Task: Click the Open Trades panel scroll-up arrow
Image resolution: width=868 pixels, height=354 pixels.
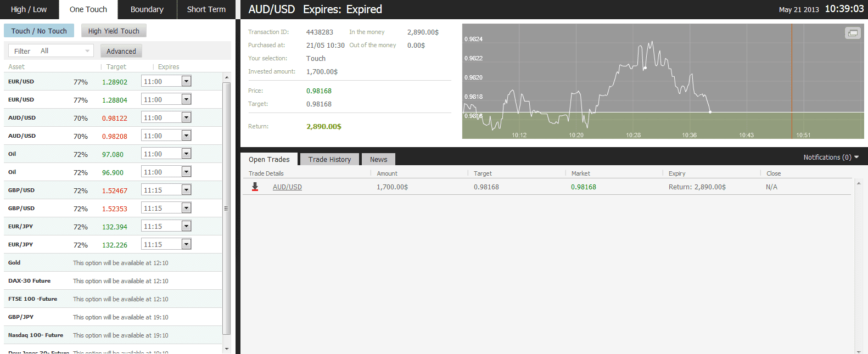Action: click(x=859, y=183)
